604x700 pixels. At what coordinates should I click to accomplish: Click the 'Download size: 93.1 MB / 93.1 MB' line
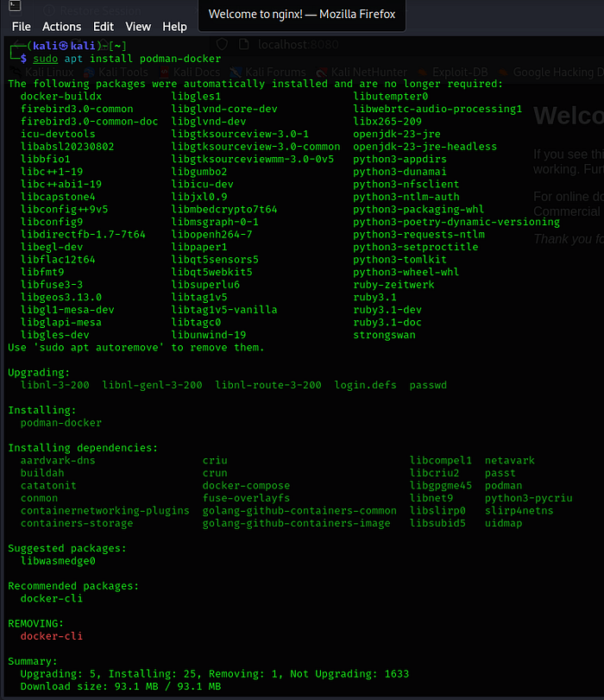[x=121, y=686]
